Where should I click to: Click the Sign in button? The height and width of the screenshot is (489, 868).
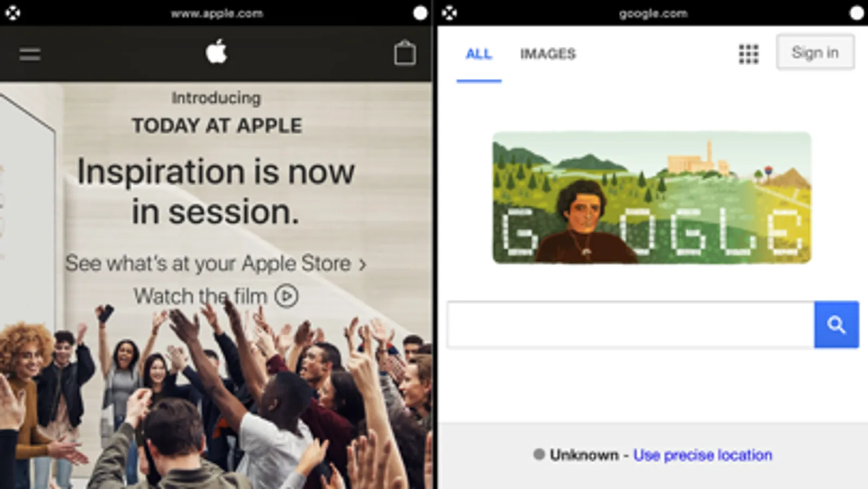coord(815,52)
